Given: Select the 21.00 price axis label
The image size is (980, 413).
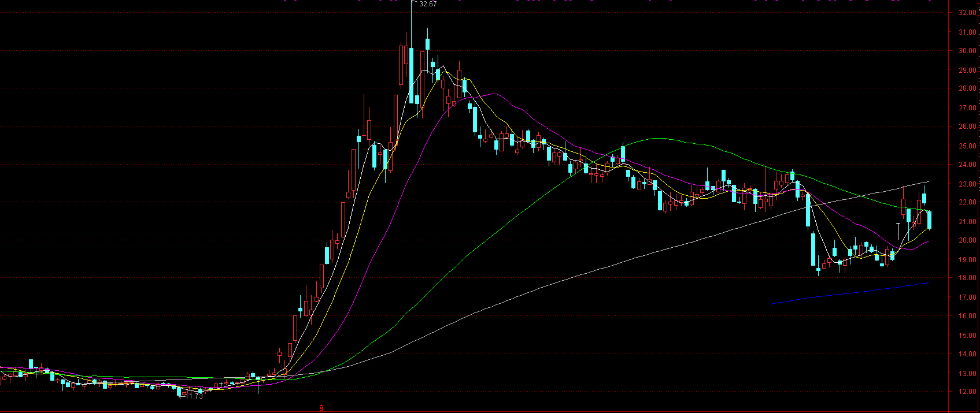Looking at the screenshot, I should [x=967, y=222].
